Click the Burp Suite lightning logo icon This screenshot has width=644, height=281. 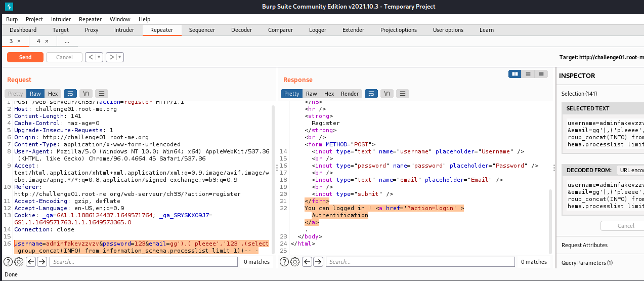tap(9, 7)
